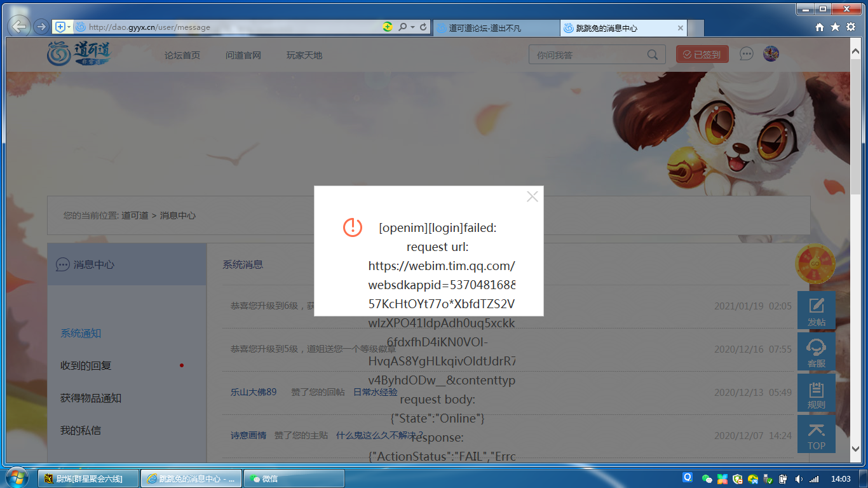This screenshot has height=488, width=868.
Task: Switch to 微信 taskbar window
Action: [294, 478]
